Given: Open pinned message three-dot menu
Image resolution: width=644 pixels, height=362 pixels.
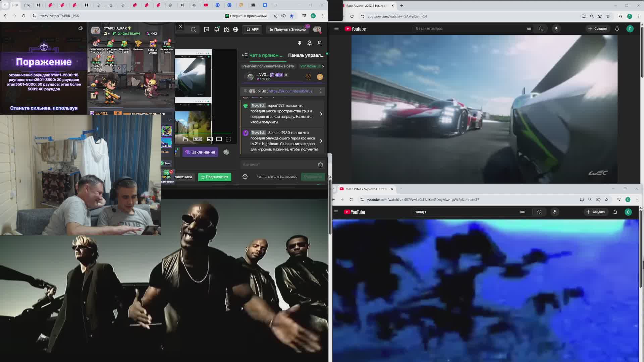Looking at the screenshot, I should tap(320, 91).
